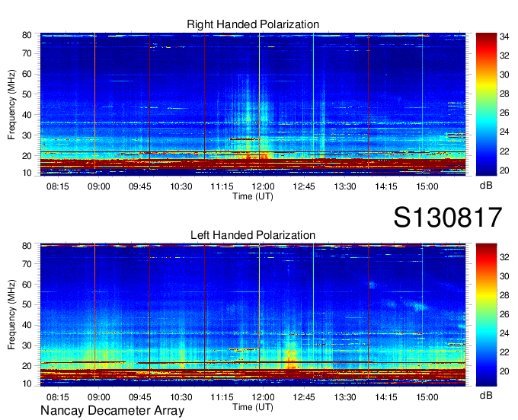Screen dimensions: 518x420
Task: Click the 22 tick on Left Handed colorbar
Action: click(x=504, y=352)
